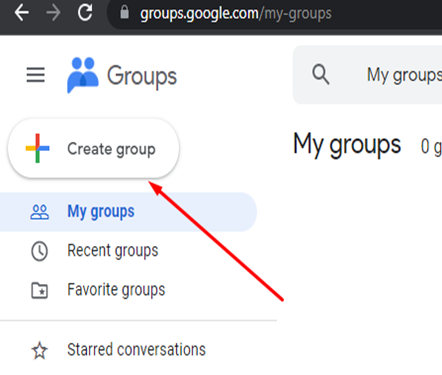Click the Groups title text

142,76
